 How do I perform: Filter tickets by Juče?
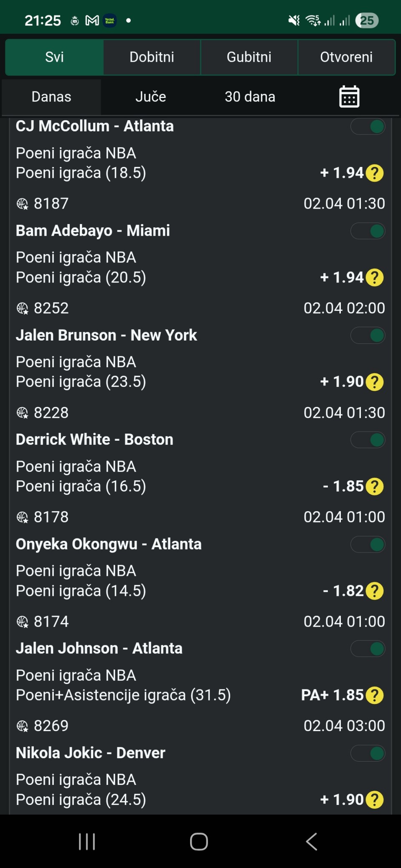[151, 97]
